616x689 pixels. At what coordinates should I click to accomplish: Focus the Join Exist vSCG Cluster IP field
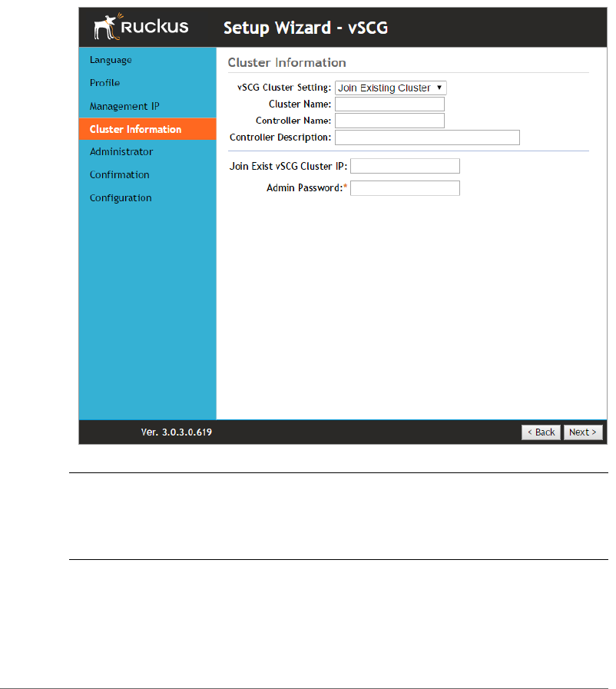click(x=405, y=166)
